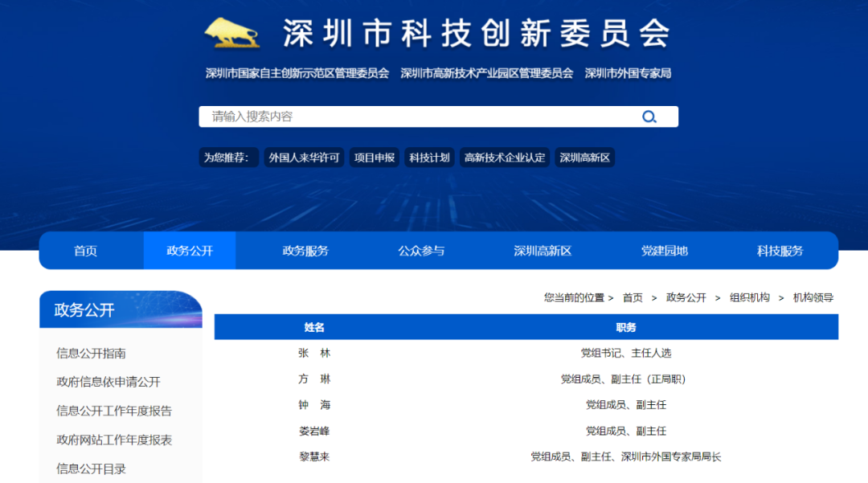Open the 高新技术企业认定 recommended tag
Screen dimensions: 868x483
[x=505, y=158]
